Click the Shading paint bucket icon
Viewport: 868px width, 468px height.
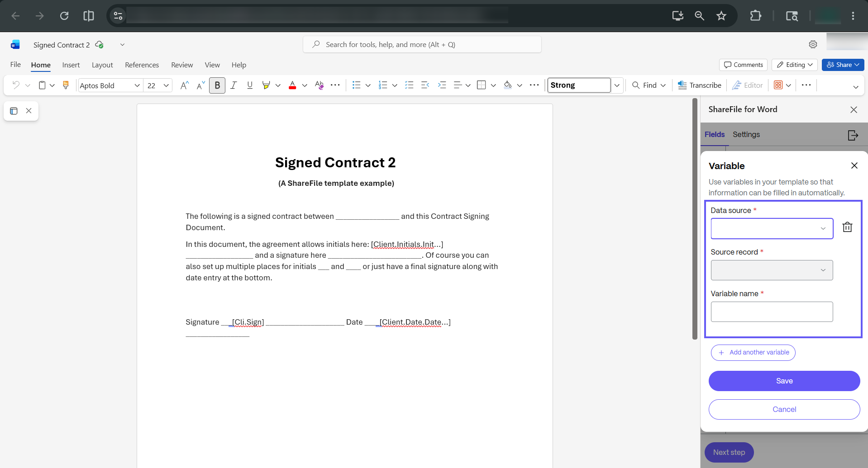click(x=508, y=85)
